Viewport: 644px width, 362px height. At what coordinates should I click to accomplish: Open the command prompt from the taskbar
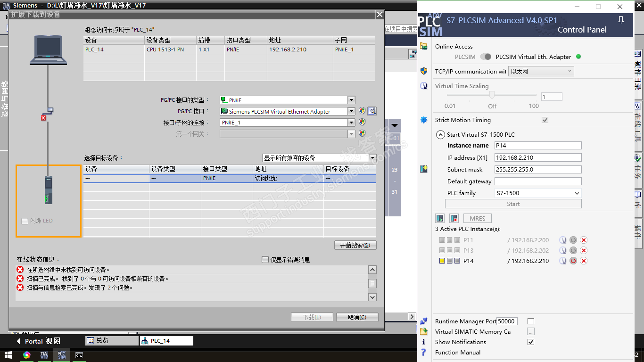[x=80, y=355]
